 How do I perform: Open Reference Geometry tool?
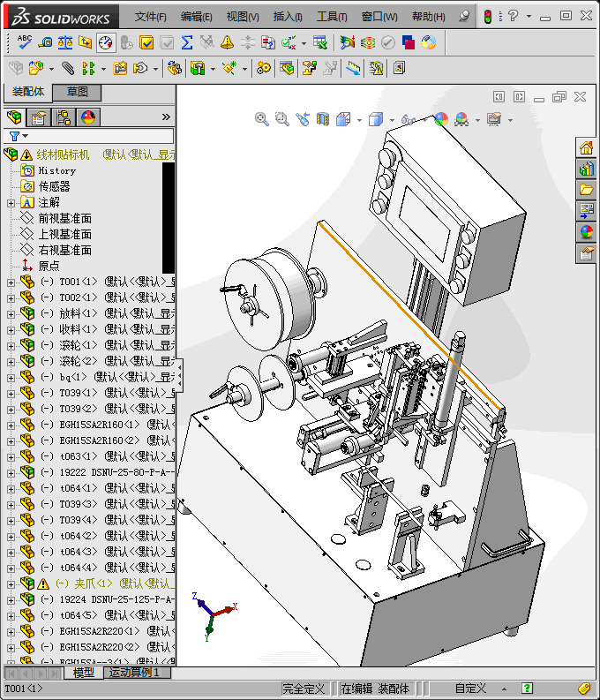[229, 68]
